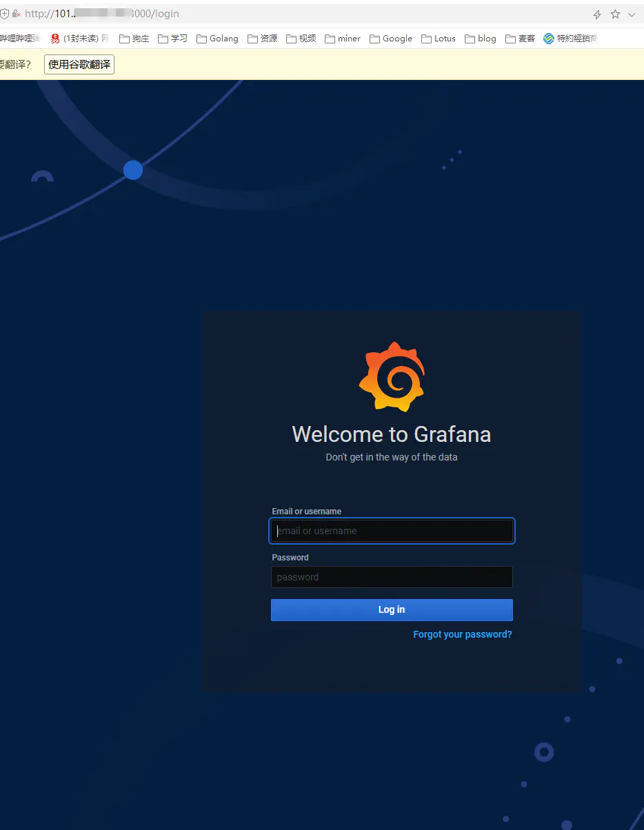Image resolution: width=644 pixels, height=830 pixels.
Task: Click the 使用谷歌翻译 translate button
Action: (79, 65)
